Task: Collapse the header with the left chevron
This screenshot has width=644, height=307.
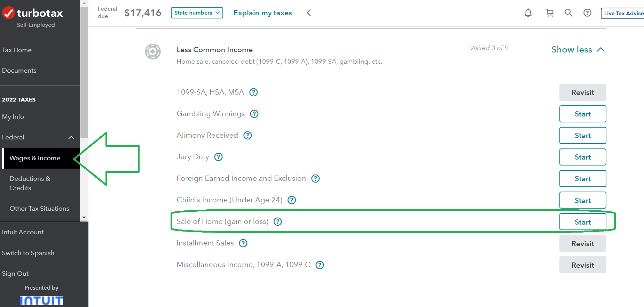Action: point(309,13)
